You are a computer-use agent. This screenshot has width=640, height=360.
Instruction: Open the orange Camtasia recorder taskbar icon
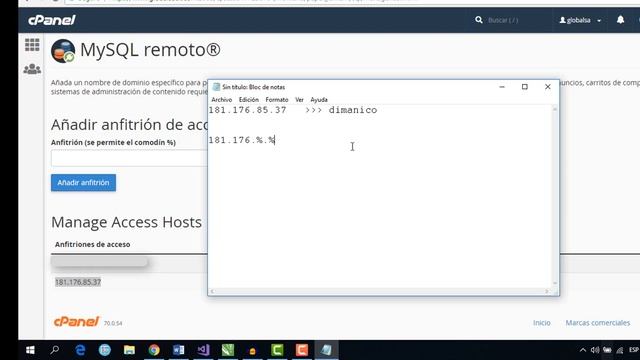[302, 350]
